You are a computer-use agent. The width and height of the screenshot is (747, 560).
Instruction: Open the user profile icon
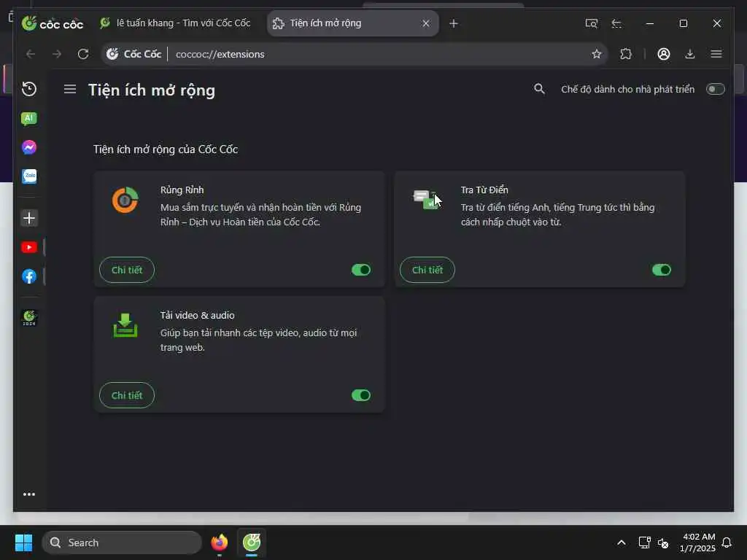tap(664, 54)
